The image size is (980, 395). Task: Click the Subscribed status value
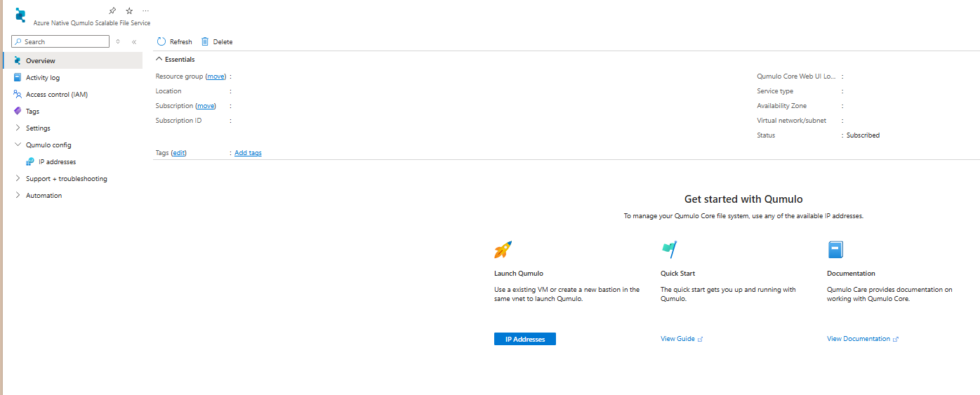click(863, 135)
